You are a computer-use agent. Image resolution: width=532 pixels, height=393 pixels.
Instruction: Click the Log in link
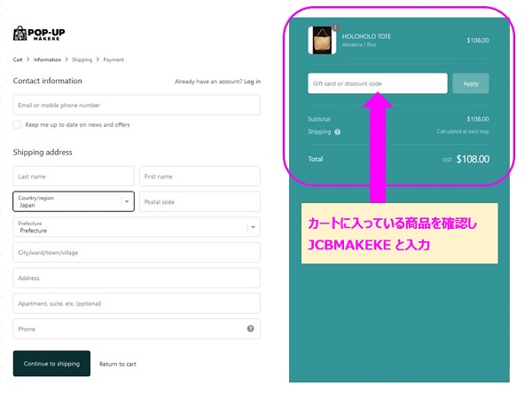coord(252,82)
